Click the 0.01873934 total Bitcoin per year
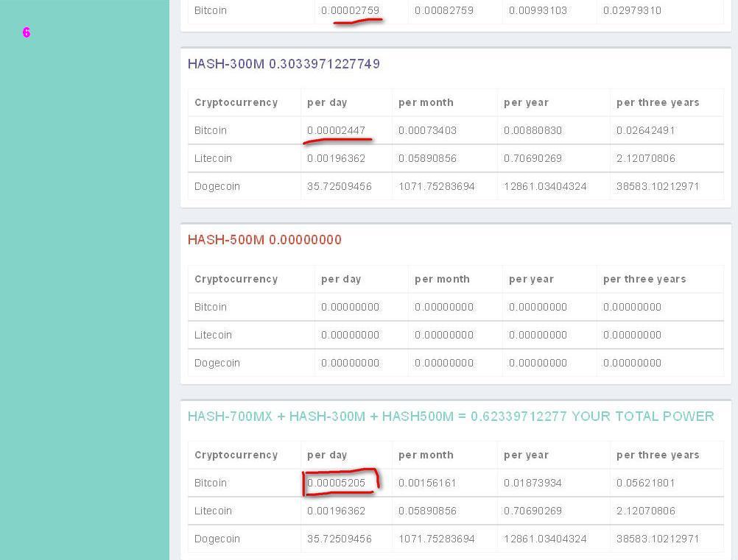738x560 pixels. (533, 483)
